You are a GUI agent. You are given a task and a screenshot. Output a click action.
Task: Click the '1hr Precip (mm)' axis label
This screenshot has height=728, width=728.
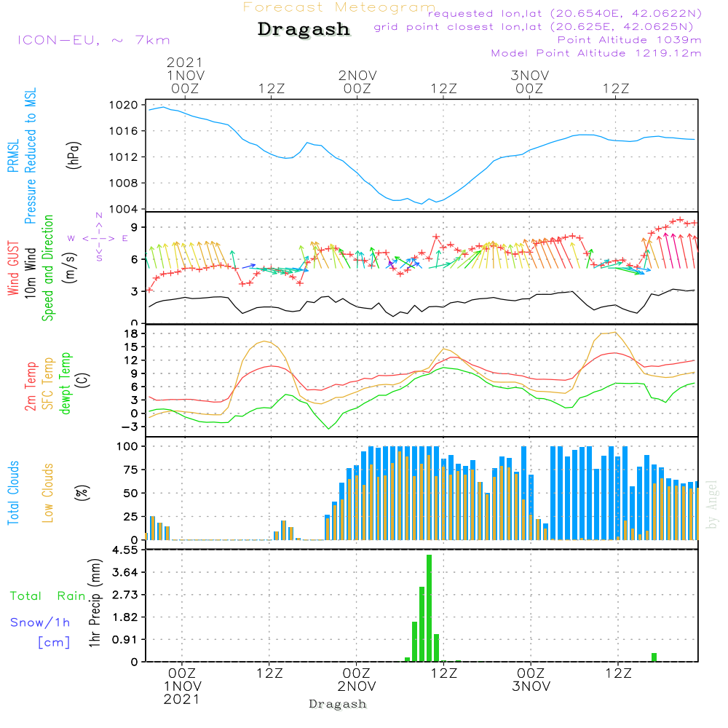point(95,603)
